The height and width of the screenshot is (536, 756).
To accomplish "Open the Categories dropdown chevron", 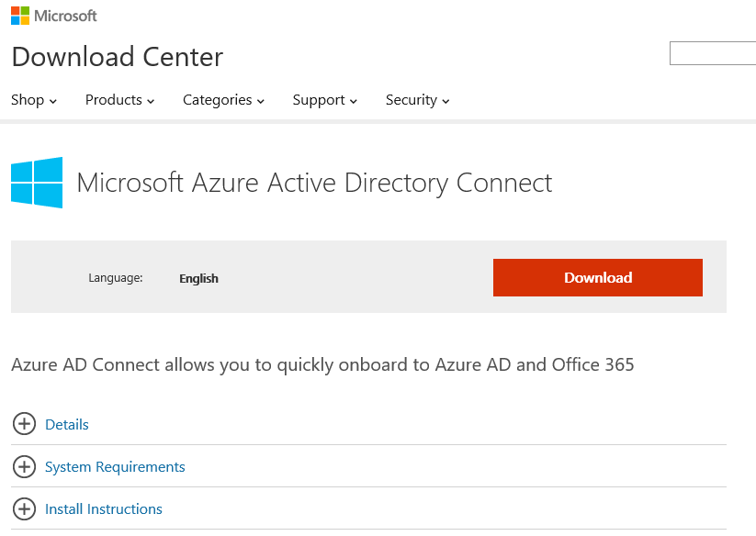I will coord(260,101).
